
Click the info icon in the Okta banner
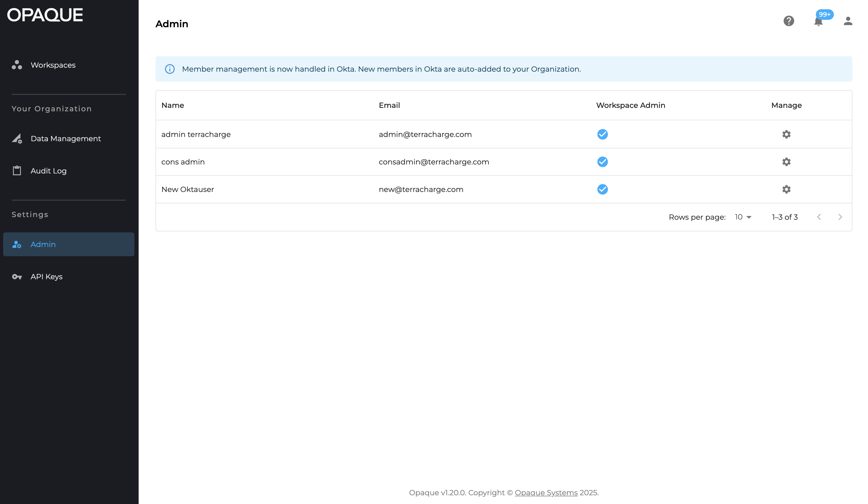point(170,69)
